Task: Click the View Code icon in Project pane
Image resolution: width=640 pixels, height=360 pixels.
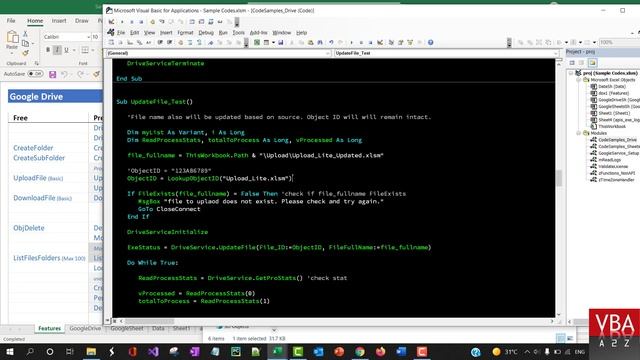Action: (572, 63)
